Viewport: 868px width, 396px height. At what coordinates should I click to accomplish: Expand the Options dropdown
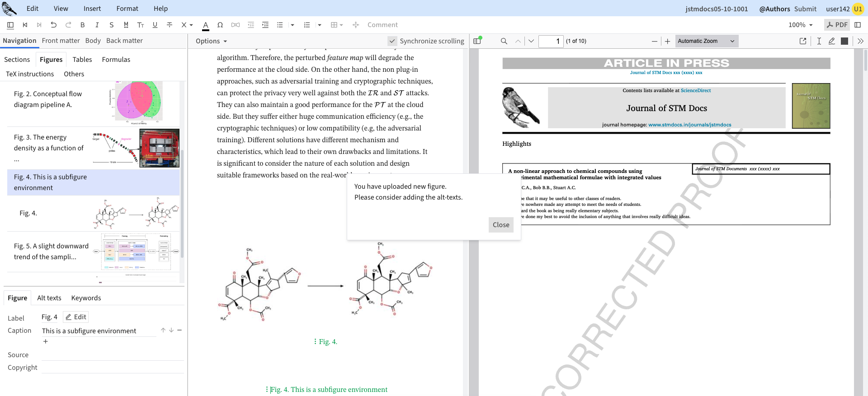click(211, 41)
